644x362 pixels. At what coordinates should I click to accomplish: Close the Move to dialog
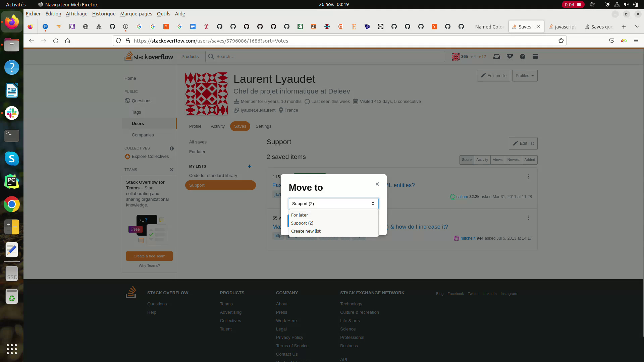377,184
